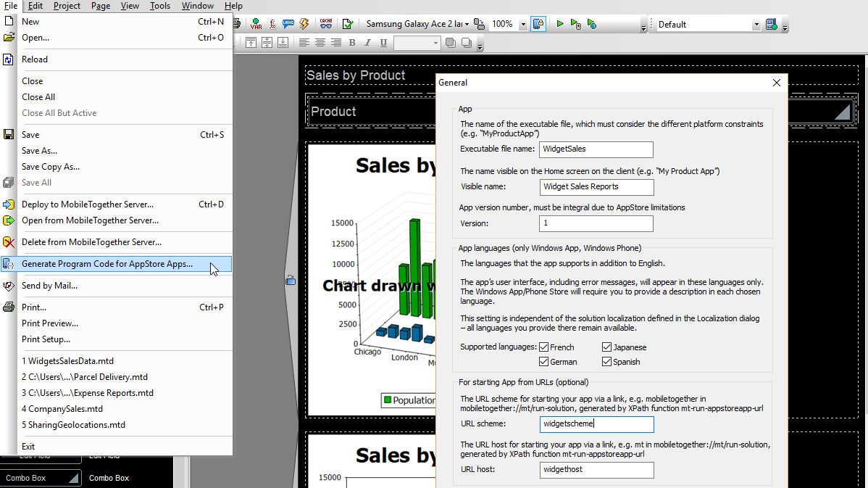868x488 pixels.
Task: Open the Project menu
Action: click(67, 6)
